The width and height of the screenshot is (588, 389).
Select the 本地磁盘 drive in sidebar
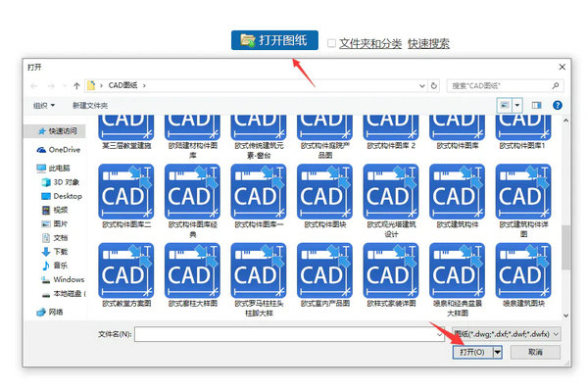click(x=64, y=294)
